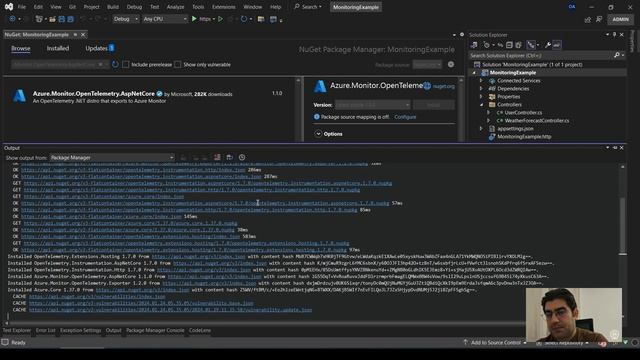Click the Send Feedback icon near ADMIN
The width and height of the screenshot is (640, 360).
point(599,19)
